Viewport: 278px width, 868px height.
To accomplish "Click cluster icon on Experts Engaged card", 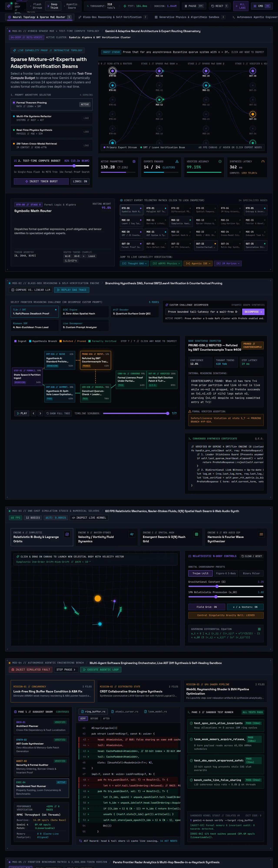I will (x=177, y=161).
